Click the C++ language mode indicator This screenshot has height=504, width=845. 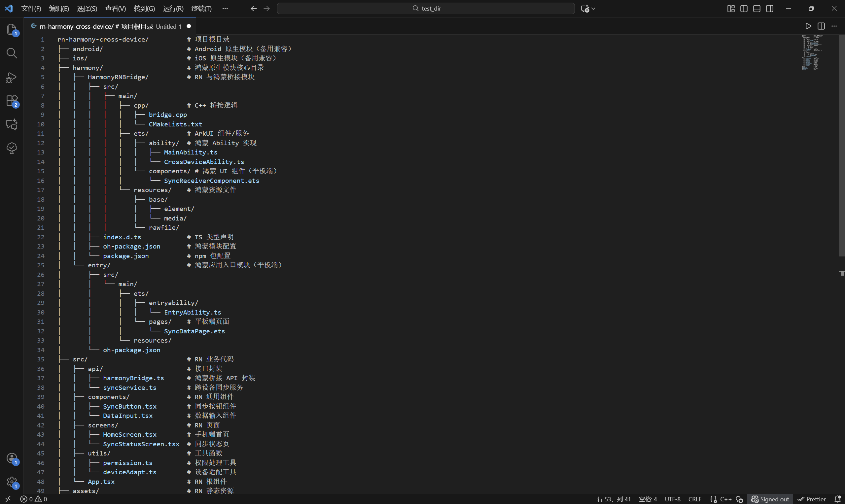725,499
